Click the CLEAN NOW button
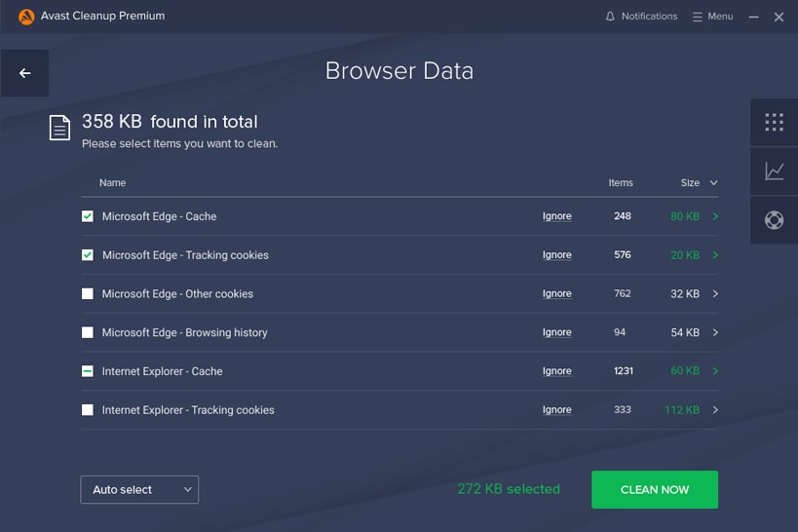798x532 pixels. [655, 490]
